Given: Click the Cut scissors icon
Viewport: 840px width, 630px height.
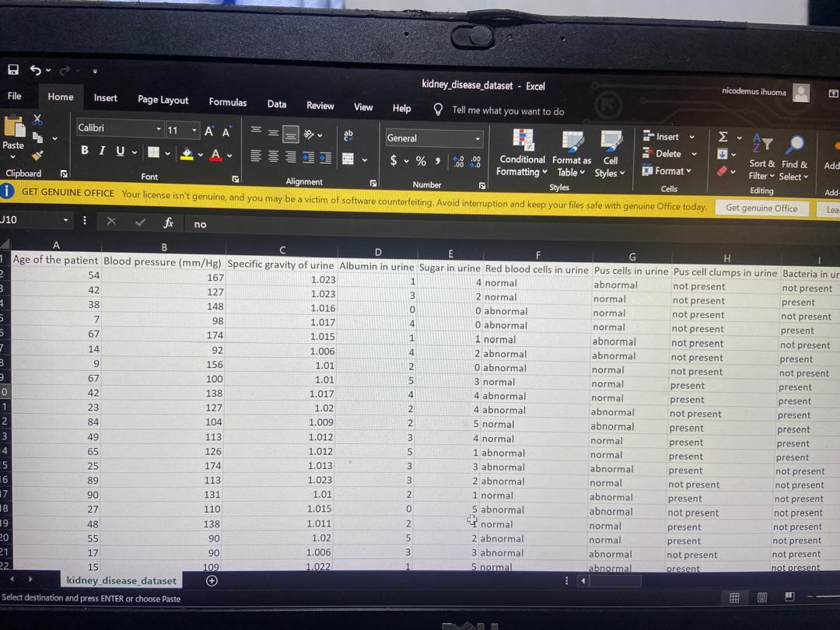Looking at the screenshot, I should pos(37,120).
